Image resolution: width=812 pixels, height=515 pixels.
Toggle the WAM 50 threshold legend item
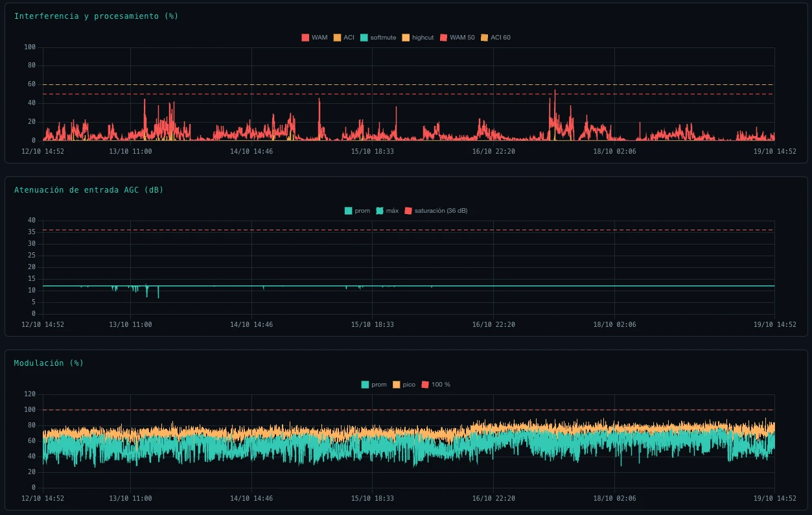[x=457, y=38]
